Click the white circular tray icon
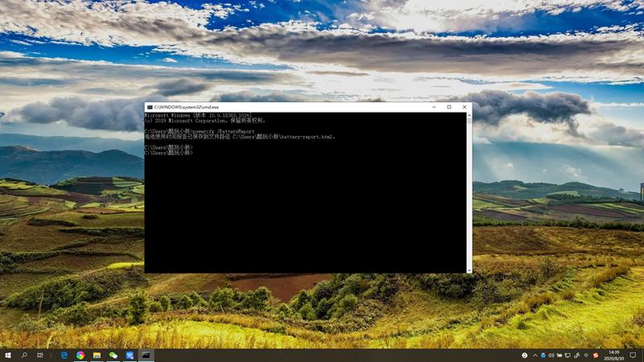This screenshot has width=644, height=362. (525, 356)
